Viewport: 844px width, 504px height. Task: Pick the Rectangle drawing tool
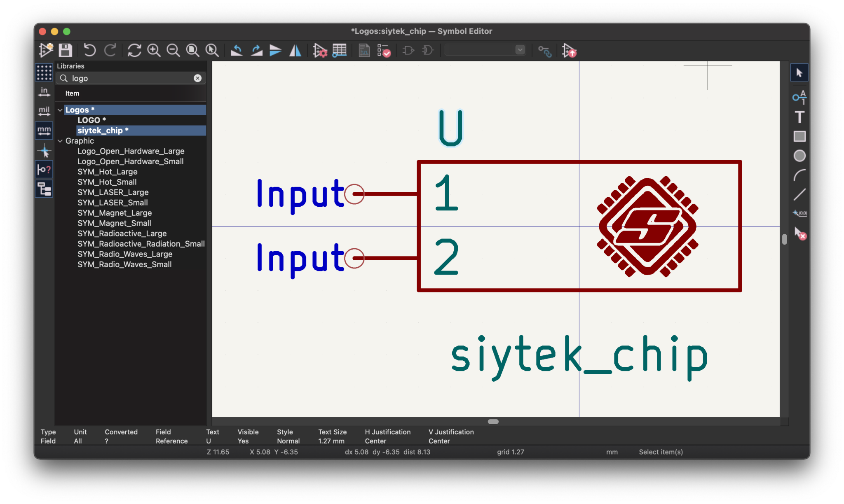(x=799, y=136)
